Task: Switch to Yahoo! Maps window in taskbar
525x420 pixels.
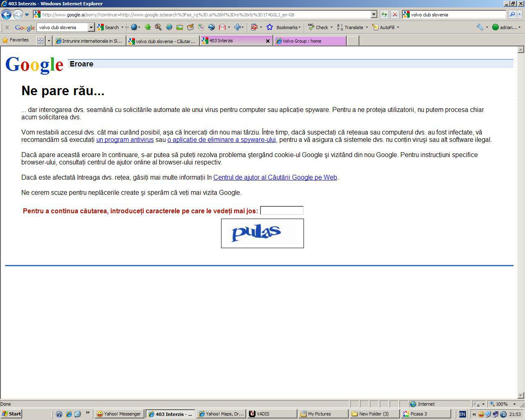Action: click(221, 414)
